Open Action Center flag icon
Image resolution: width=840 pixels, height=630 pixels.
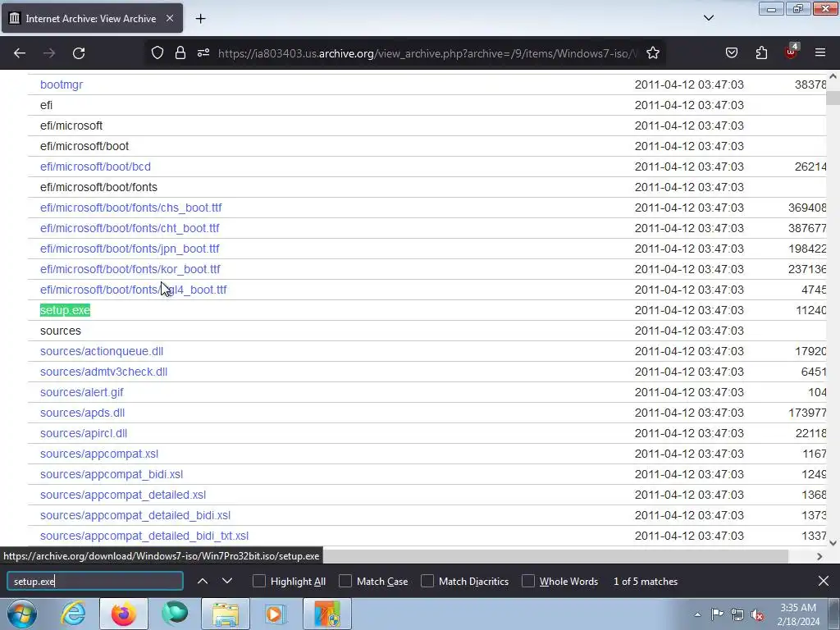click(x=717, y=614)
